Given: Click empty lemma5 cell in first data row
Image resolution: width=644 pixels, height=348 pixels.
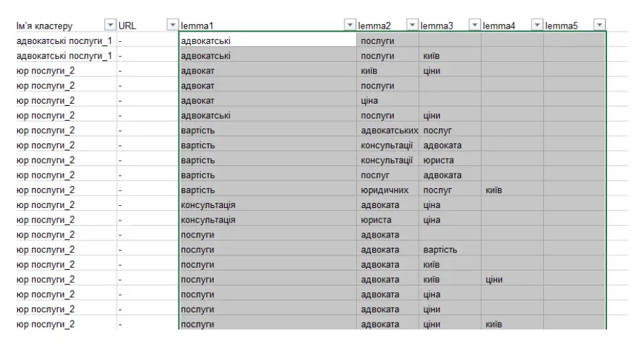Looking at the screenshot, I should 575,40.
